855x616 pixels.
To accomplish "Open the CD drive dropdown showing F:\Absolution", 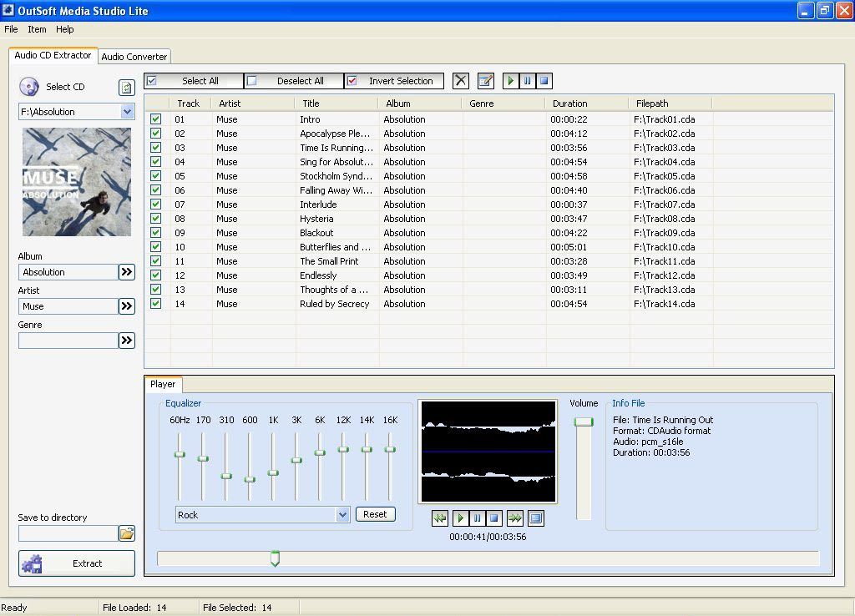I will coord(127,111).
